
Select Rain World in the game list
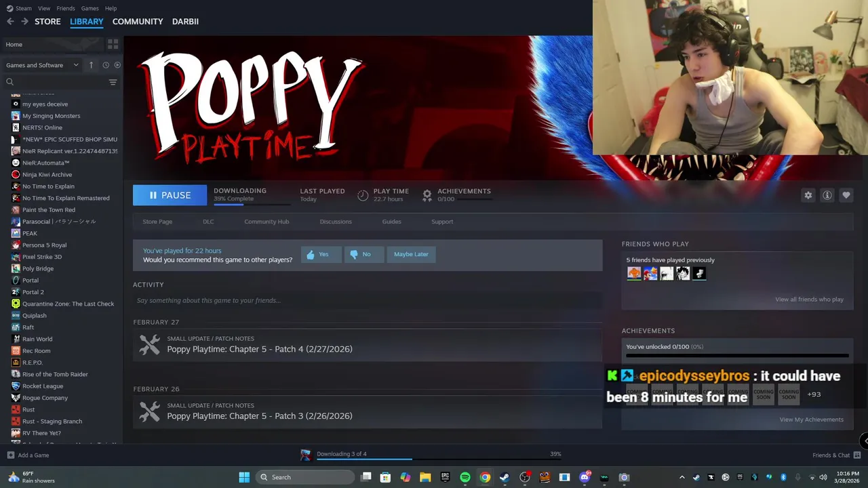37,339
